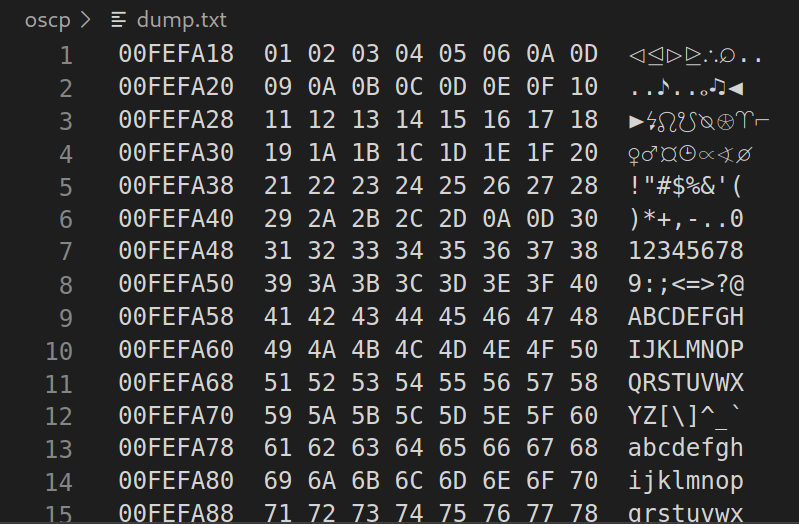Click line number 14 in the gutter
The image size is (799, 524).
[60, 483]
